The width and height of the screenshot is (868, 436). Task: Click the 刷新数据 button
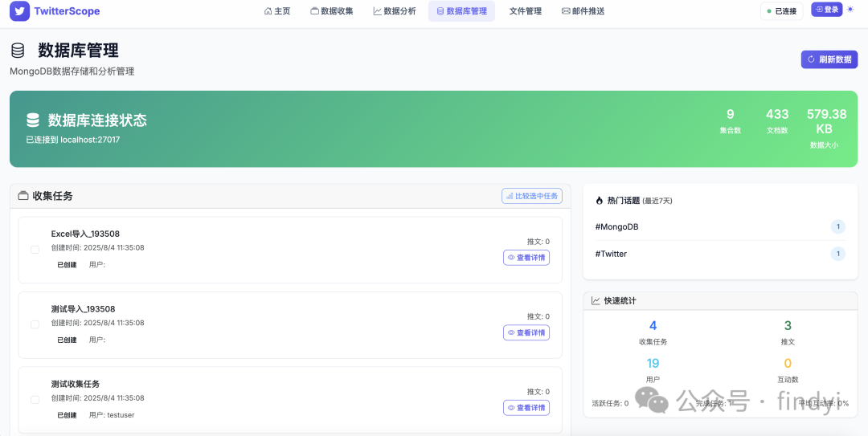(x=829, y=59)
